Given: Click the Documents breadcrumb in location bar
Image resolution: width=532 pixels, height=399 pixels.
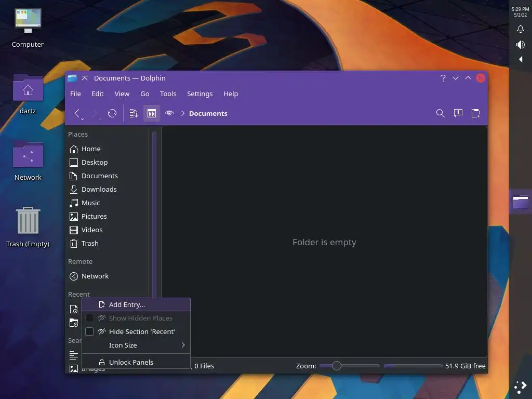Looking at the screenshot, I should click(x=208, y=114).
